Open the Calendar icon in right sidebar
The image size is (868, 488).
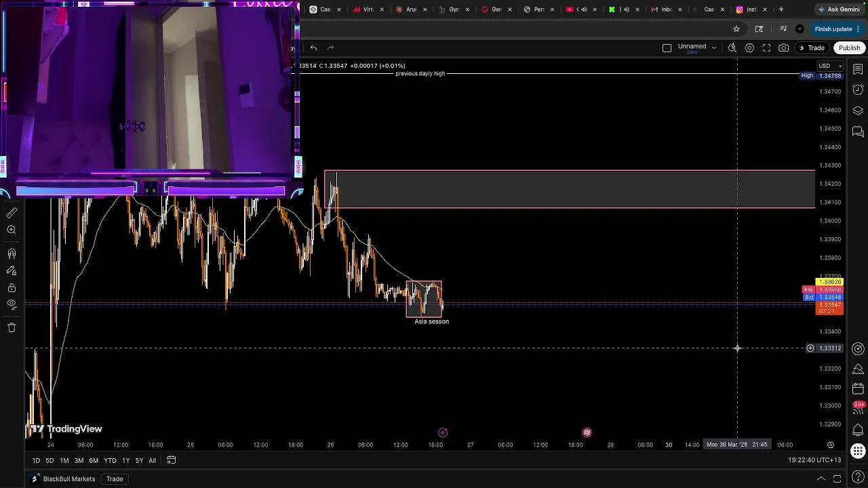[858, 389]
